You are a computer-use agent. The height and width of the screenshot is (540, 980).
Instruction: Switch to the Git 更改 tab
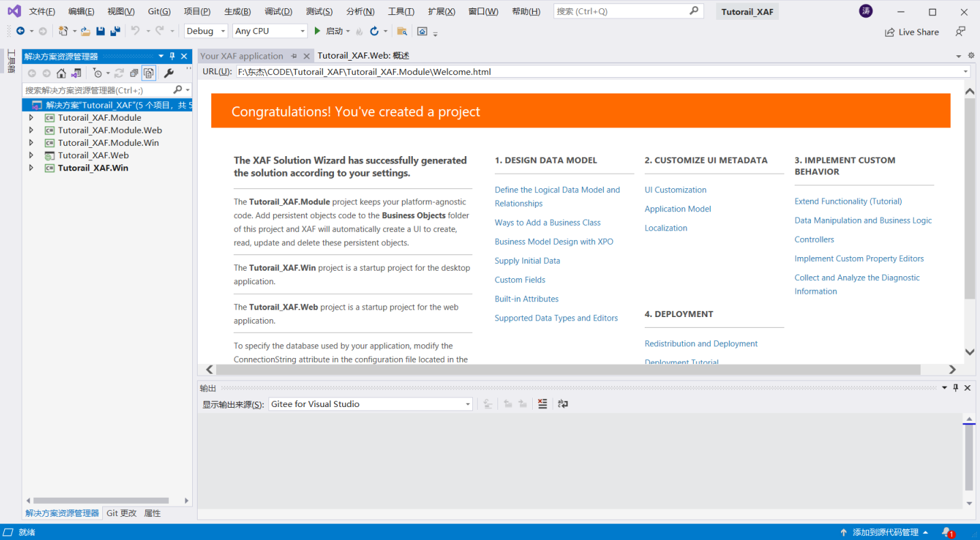point(121,513)
